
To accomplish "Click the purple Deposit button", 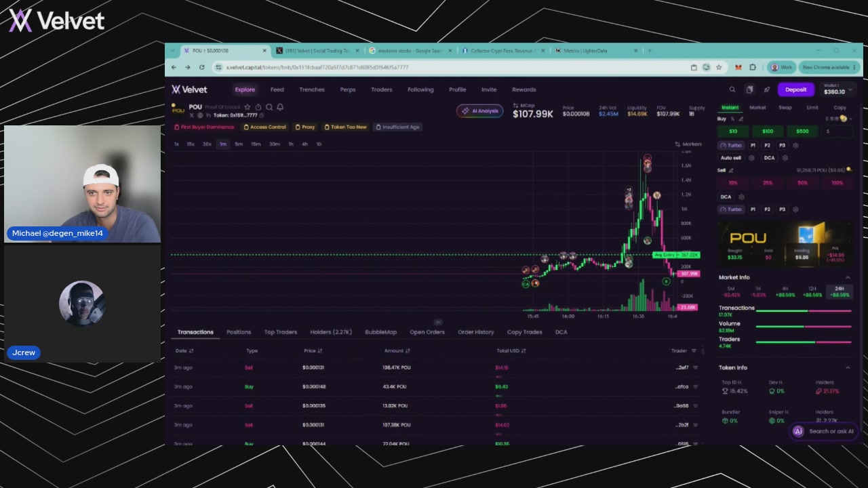I will [x=796, y=89].
